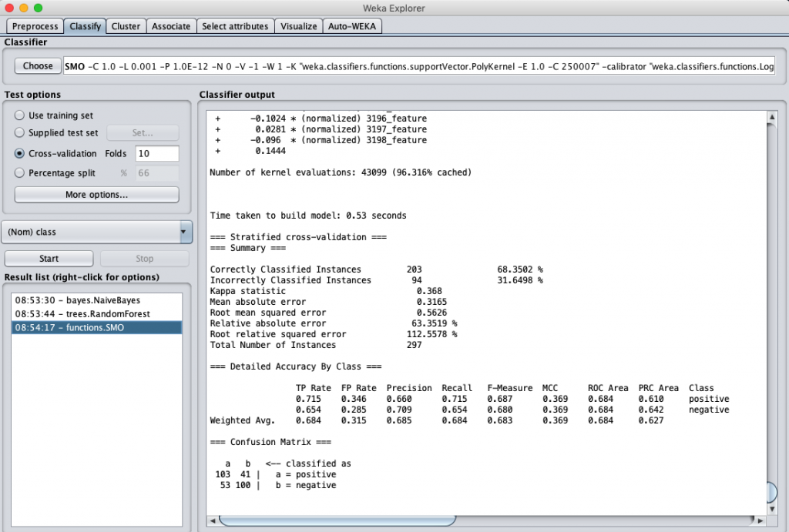Viewport: 789px width, 532px height.
Task: Click the 3196_feature weight line
Action: pyautogui.click(x=321, y=119)
